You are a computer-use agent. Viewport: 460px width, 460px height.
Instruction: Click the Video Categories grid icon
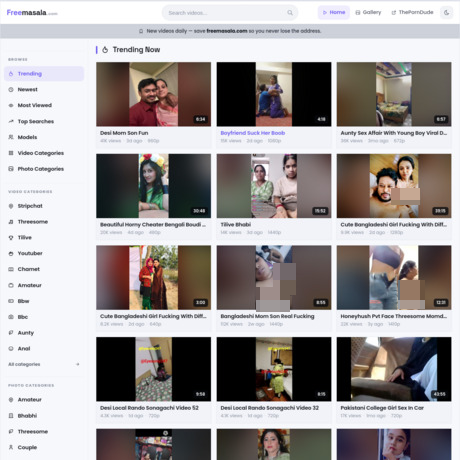11,153
